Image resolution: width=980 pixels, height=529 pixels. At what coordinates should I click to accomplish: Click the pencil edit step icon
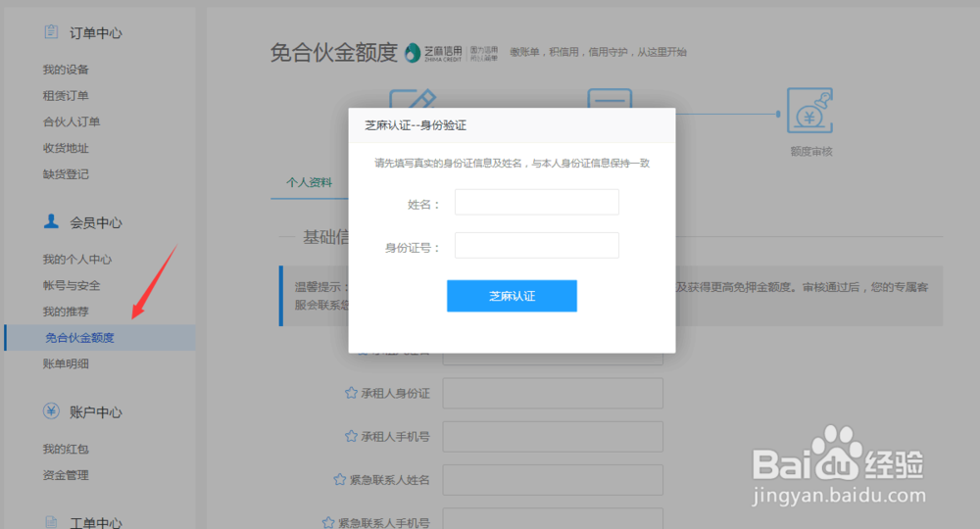413,99
